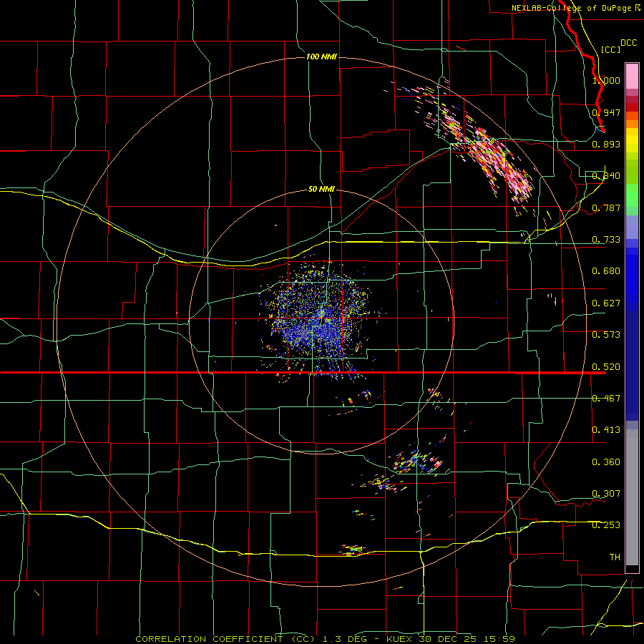
Task: Click the 0.520 scale value
Action: tap(606, 367)
